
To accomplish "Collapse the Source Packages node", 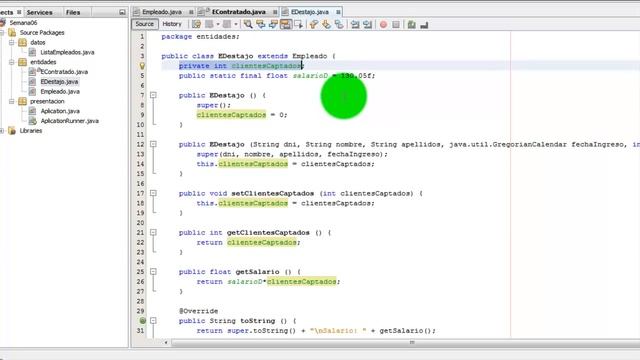I will 2,33.
